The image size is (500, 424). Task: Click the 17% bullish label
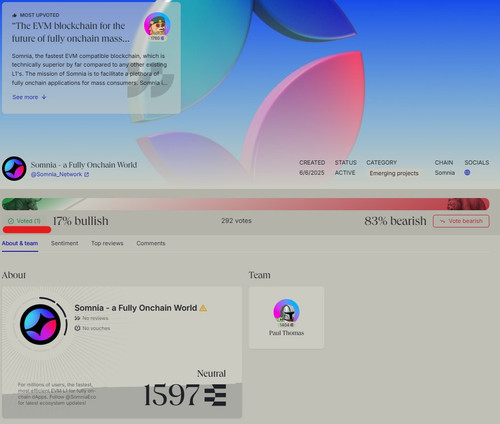[81, 221]
